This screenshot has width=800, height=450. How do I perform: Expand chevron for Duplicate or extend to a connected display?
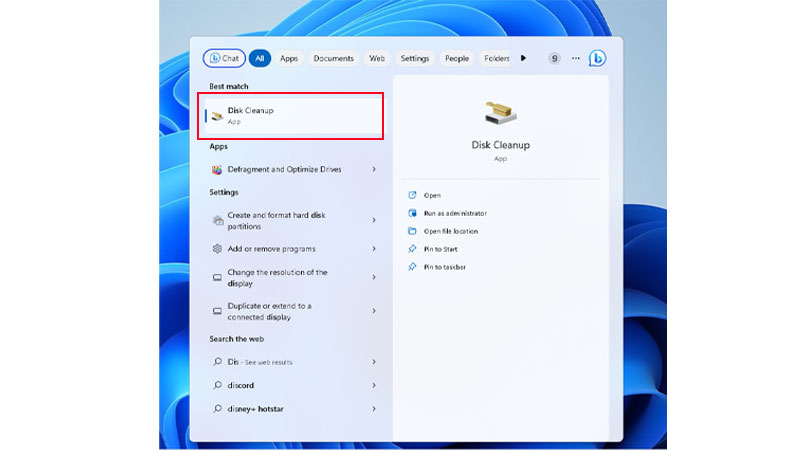point(374,311)
